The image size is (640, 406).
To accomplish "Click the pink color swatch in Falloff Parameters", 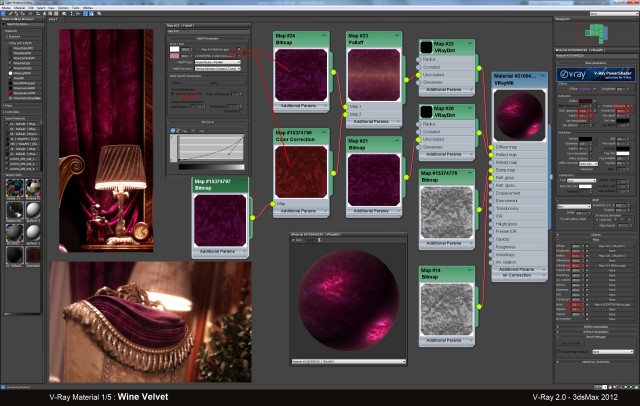I will [x=175, y=56].
